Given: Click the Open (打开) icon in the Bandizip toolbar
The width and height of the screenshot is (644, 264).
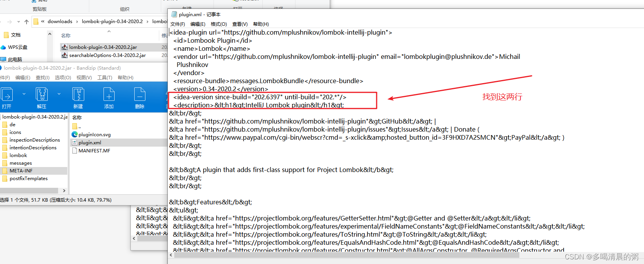Looking at the screenshot, I should pos(7,94).
